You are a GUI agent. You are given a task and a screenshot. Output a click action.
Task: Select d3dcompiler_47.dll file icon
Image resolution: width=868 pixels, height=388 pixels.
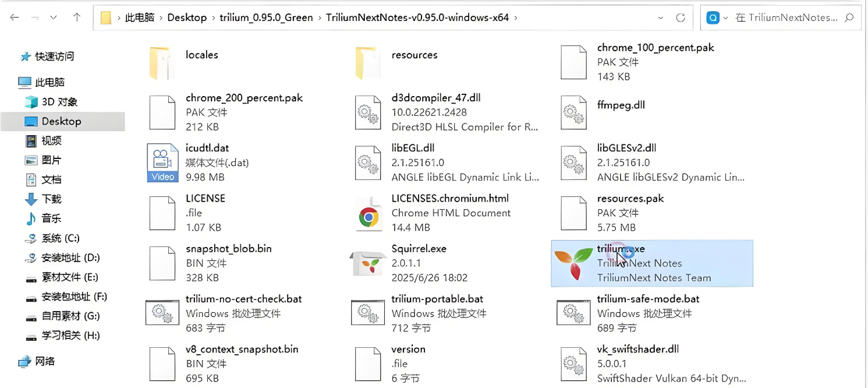point(368,112)
